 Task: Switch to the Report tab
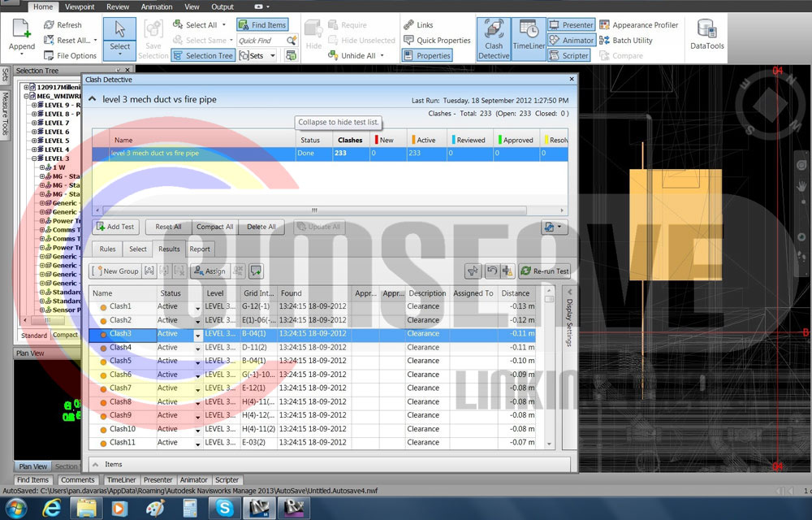(200, 249)
